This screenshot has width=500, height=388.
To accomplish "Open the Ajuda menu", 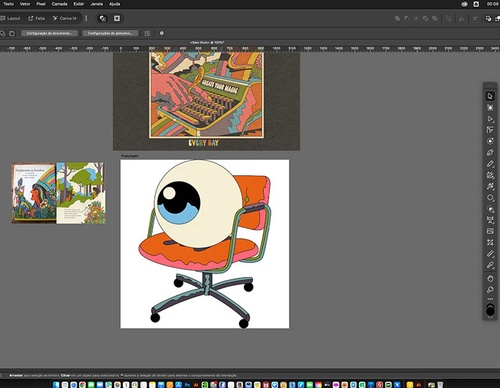I will point(115,4).
